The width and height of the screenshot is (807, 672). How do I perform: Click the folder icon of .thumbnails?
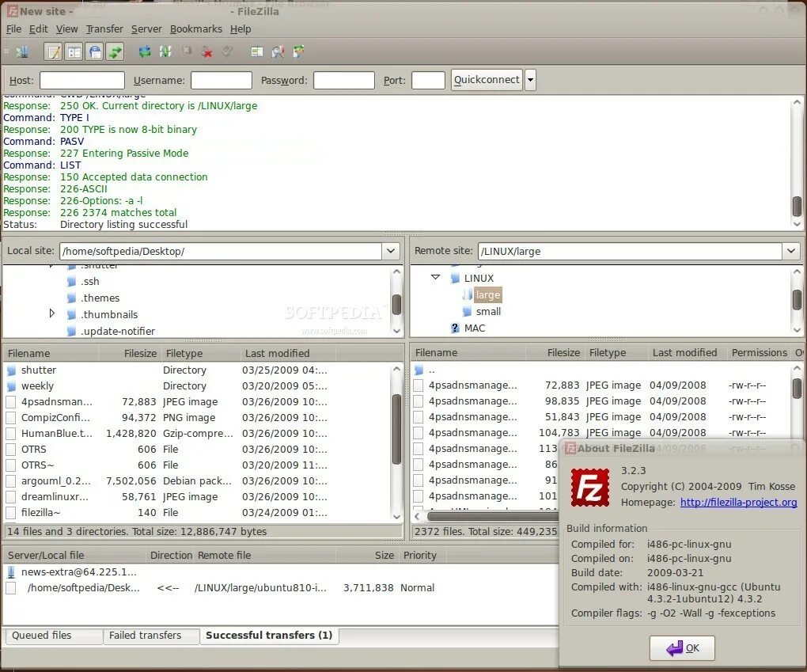(x=71, y=315)
